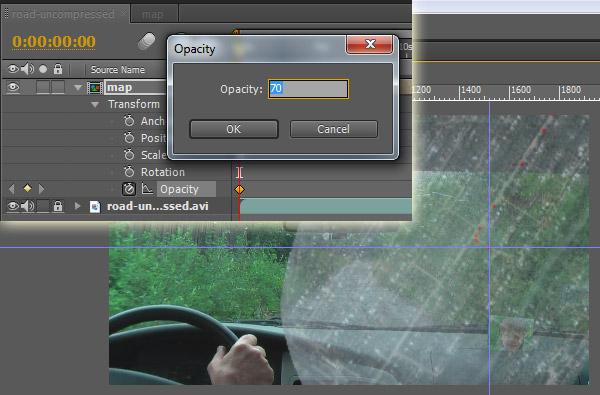This screenshot has height=395, width=600.
Task: Expand the road-un...ssed.avi layer triangle
Action: 78,206
